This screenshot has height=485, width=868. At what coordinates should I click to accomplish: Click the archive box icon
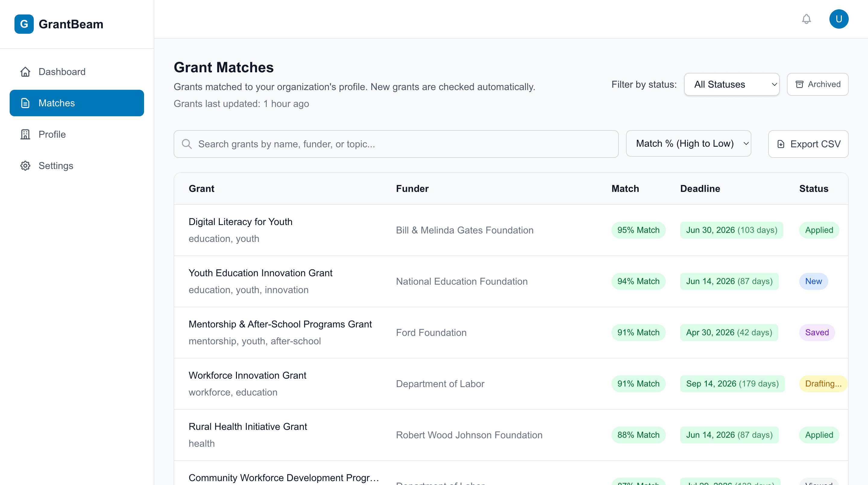click(x=800, y=84)
